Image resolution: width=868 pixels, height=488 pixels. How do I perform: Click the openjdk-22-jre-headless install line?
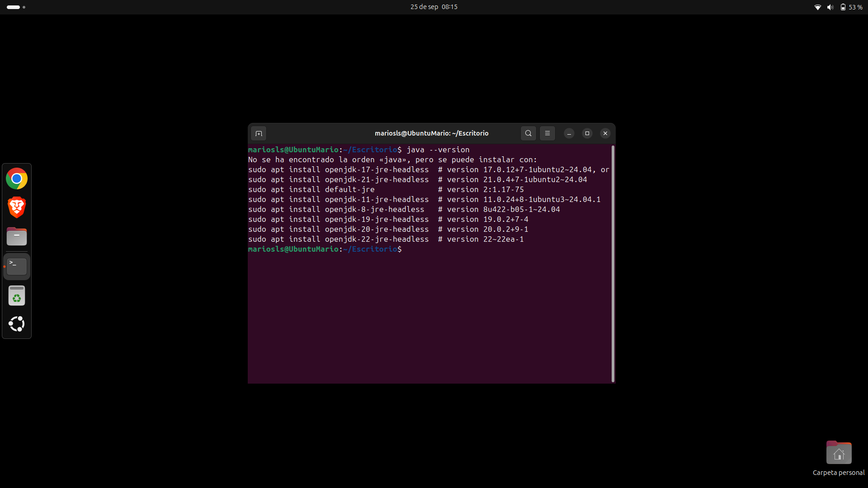(x=386, y=239)
